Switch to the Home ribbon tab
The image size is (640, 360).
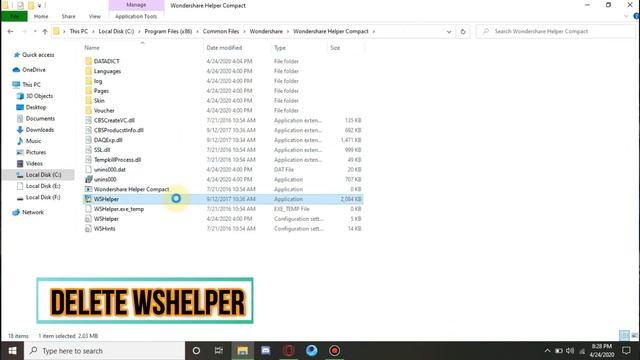41,16
